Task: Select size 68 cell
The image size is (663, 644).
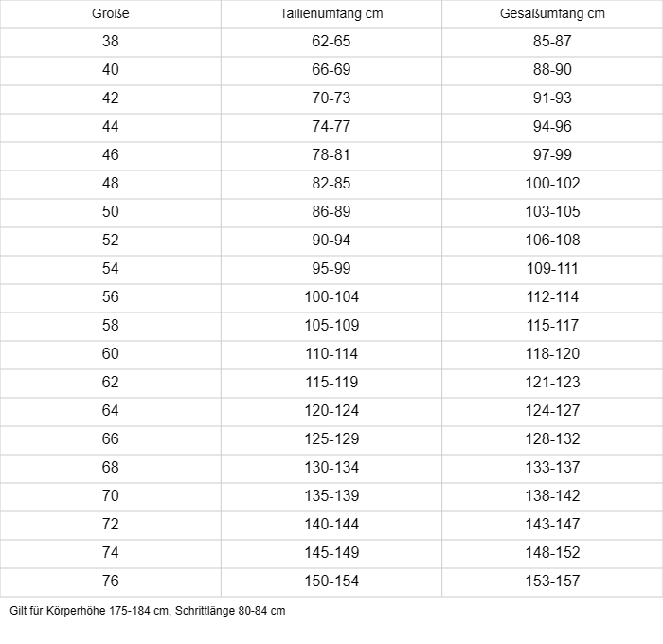Action: [x=111, y=468]
